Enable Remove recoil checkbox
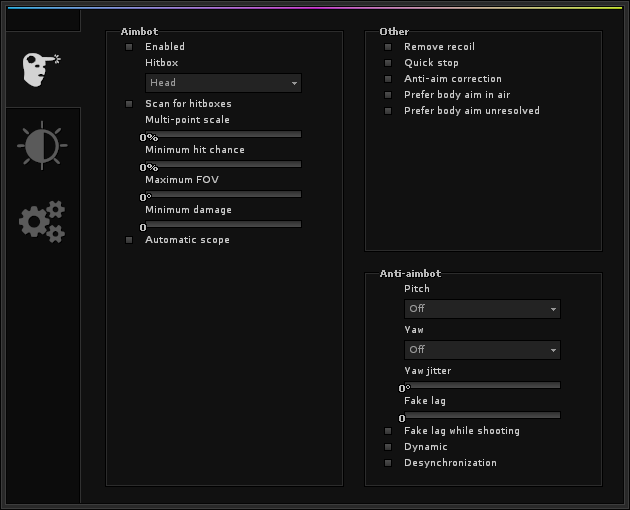Screen dimensions: 630x510 tap(388, 47)
